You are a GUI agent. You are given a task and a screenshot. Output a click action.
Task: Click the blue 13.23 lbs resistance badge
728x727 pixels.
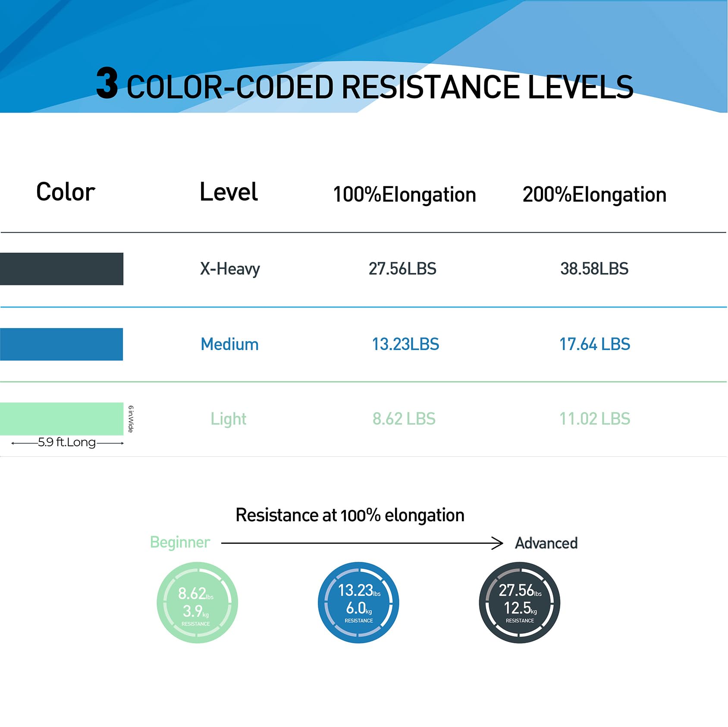[x=358, y=602]
